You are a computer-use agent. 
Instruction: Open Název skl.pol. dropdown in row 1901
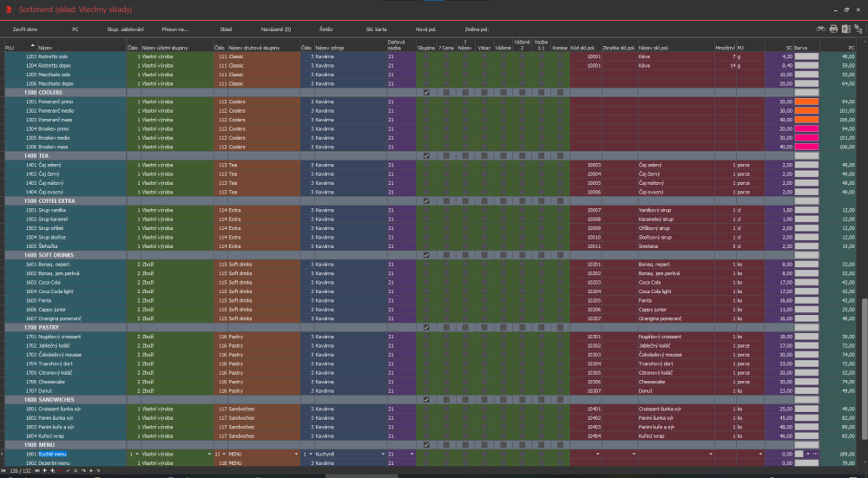pos(711,454)
